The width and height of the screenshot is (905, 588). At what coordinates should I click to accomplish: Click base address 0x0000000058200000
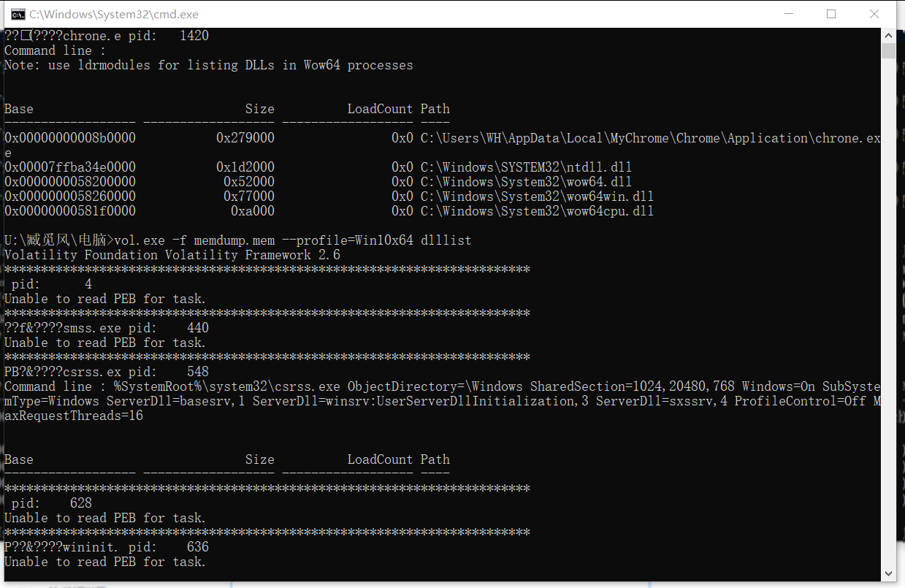70,182
